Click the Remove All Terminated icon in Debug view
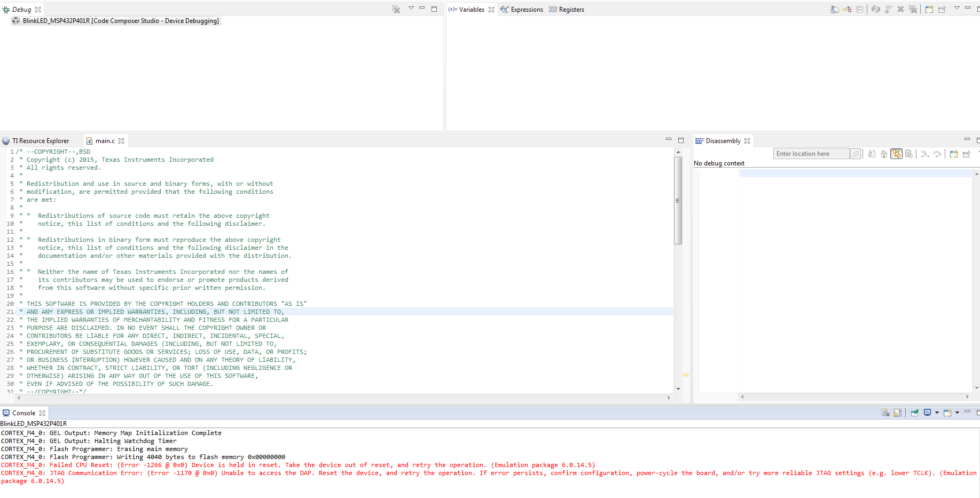This screenshot has width=980, height=498. pyautogui.click(x=396, y=9)
